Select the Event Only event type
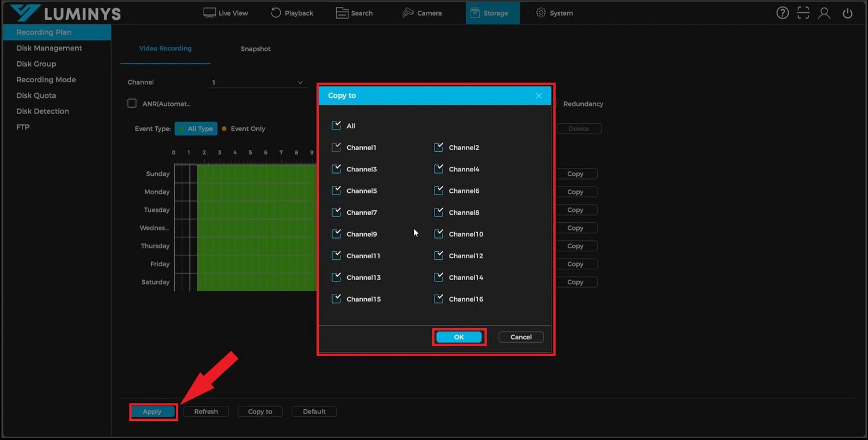Screen dimensions: 868x440 point(244,129)
